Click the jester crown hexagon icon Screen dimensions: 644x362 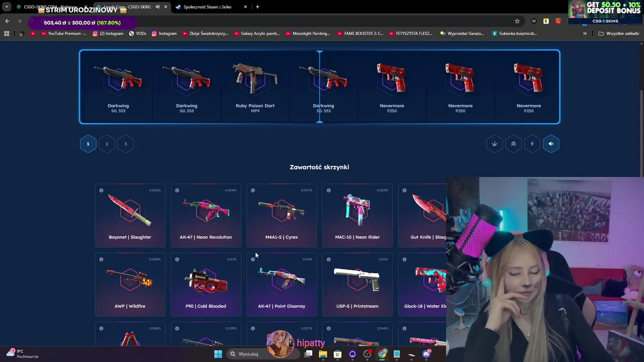pyautogui.click(x=495, y=144)
